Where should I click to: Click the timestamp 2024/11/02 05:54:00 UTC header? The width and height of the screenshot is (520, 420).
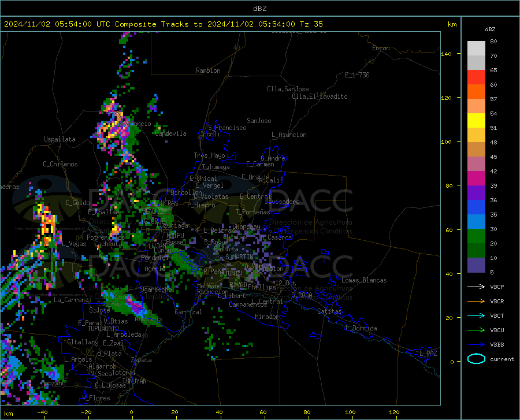tap(57, 24)
